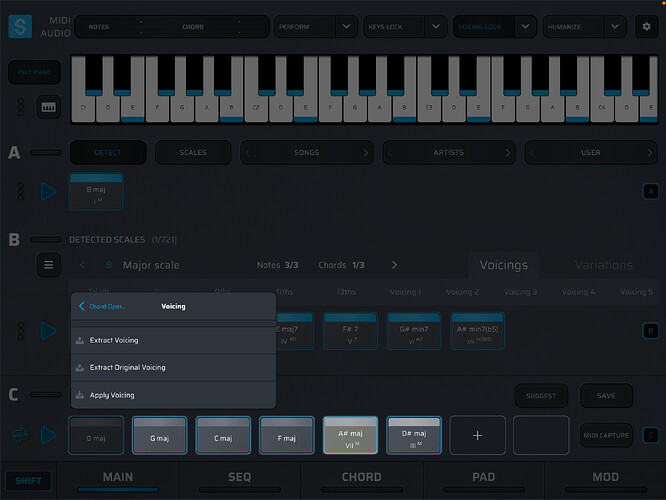Click Extract Original Voicing icon
Image resolution: width=666 pixels, height=500 pixels.
click(79, 367)
